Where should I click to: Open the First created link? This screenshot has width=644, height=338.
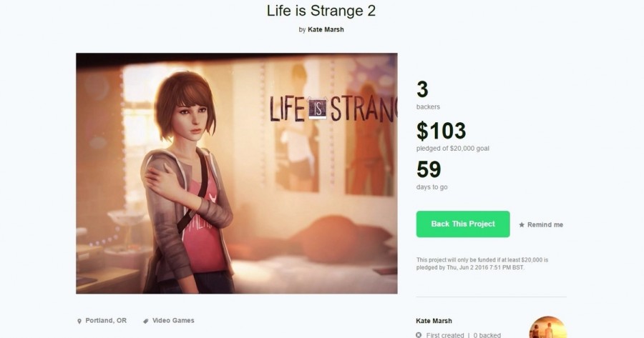(445, 334)
